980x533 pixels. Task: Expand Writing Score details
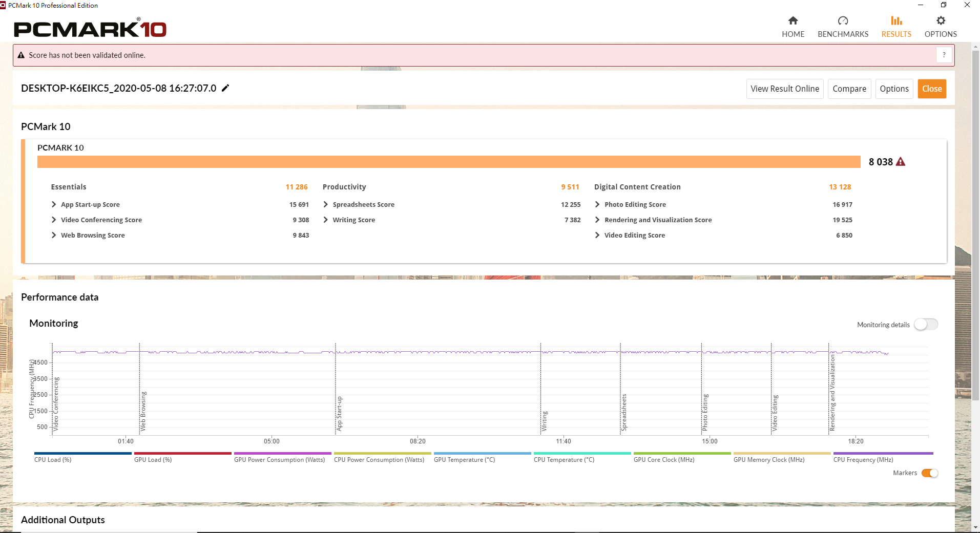click(x=325, y=220)
